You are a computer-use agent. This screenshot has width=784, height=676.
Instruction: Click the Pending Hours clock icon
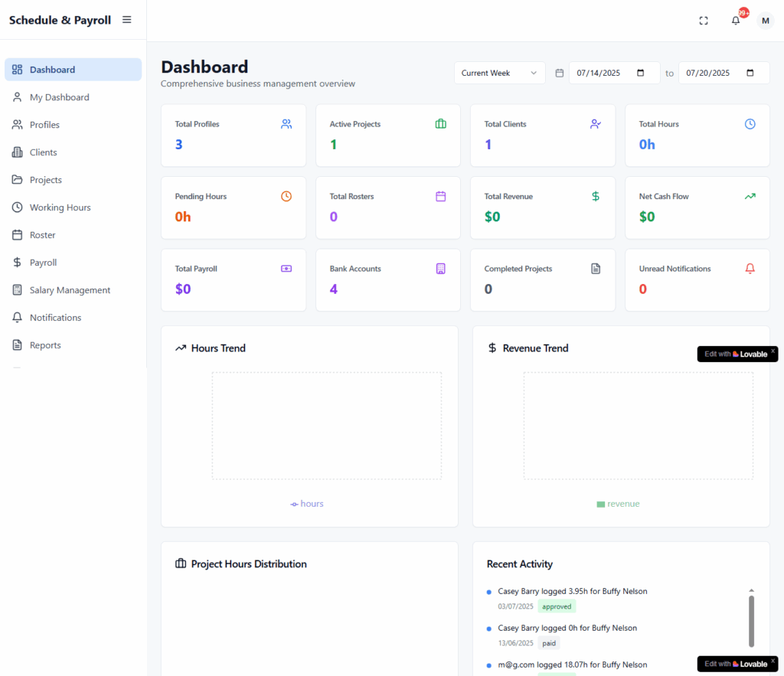click(286, 197)
